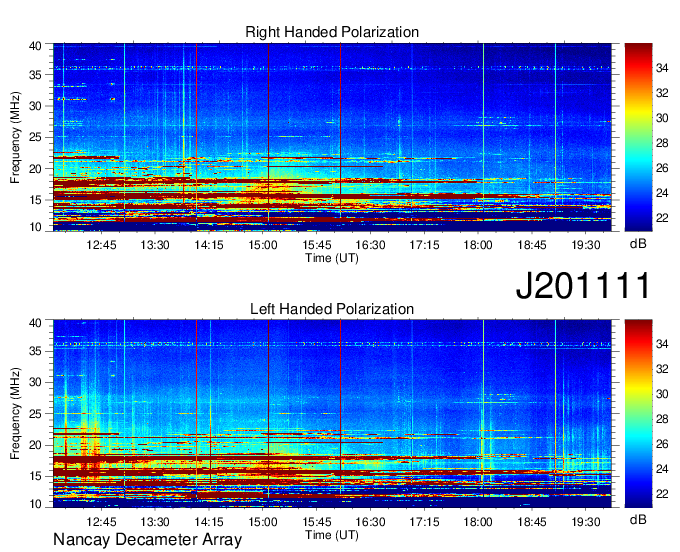Viewport: 680px width, 552px height.
Task: Click the Left Handed plot's dB color bar
Action: click(638, 414)
